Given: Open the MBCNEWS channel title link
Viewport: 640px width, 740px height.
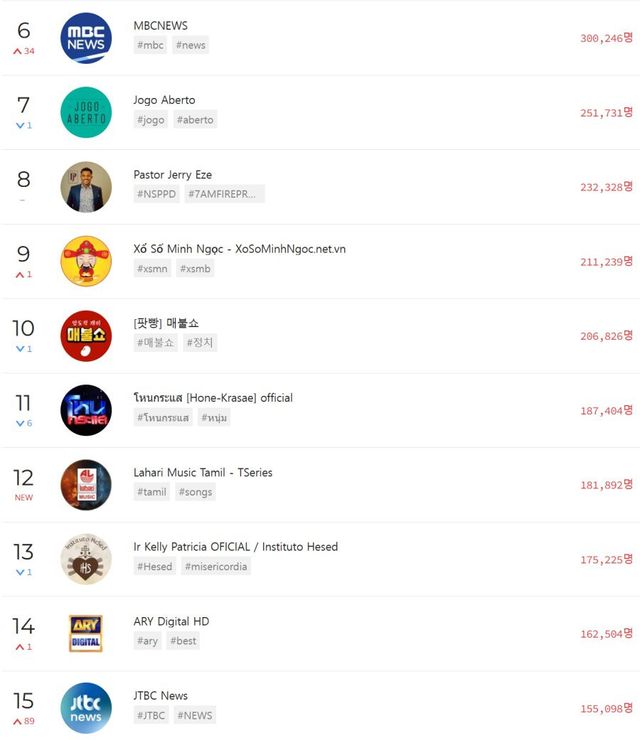Looking at the screenshot, I should 160,25.
